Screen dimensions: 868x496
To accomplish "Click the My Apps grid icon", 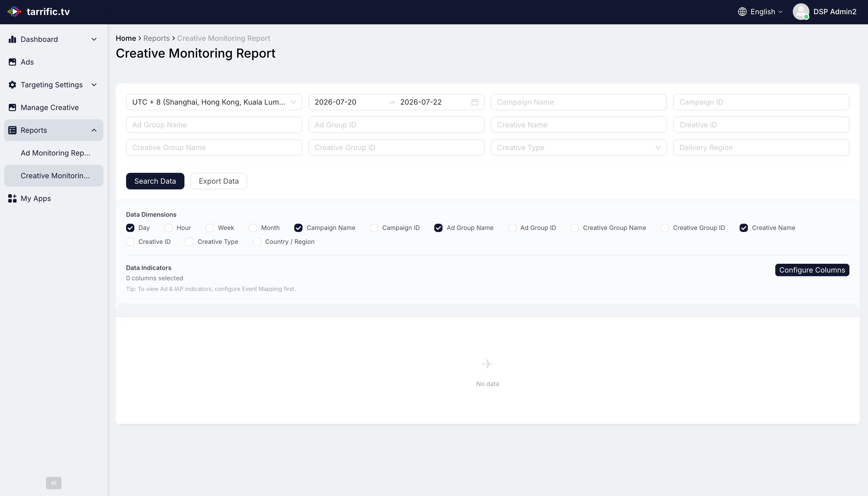I will (12, 198).
